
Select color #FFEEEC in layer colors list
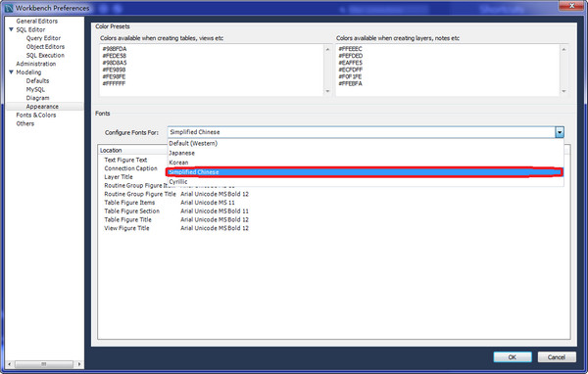click(x=350, y=49)
